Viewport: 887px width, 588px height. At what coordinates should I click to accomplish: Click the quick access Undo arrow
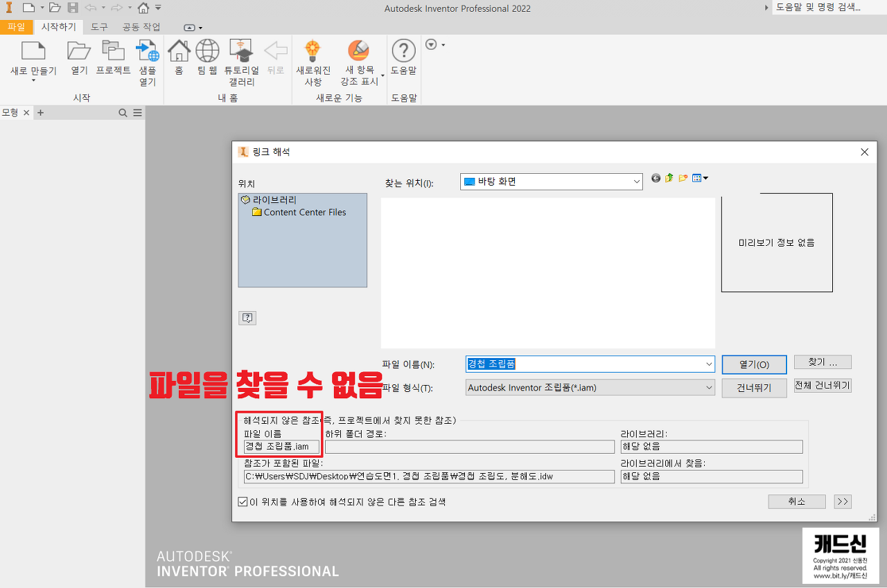coord(91,8)
